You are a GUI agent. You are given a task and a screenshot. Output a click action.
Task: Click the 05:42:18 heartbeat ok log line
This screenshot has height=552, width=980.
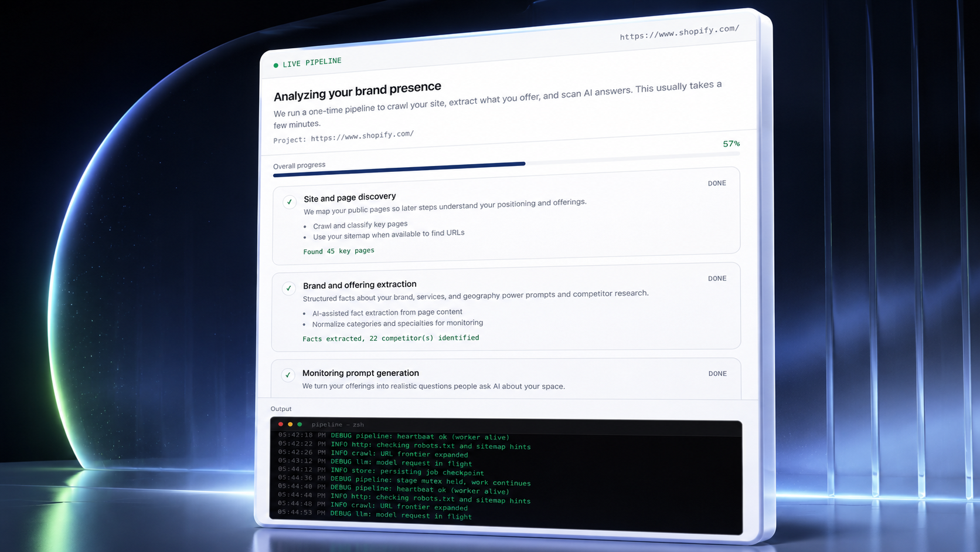393,436
